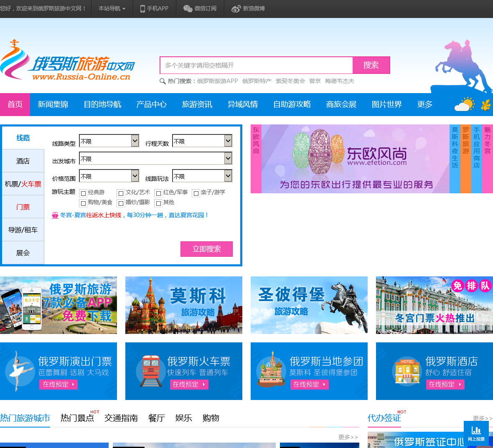The image size is (493, 448).
Task: Check the 经典游 theme checkbox
Action: coord(83,193)
